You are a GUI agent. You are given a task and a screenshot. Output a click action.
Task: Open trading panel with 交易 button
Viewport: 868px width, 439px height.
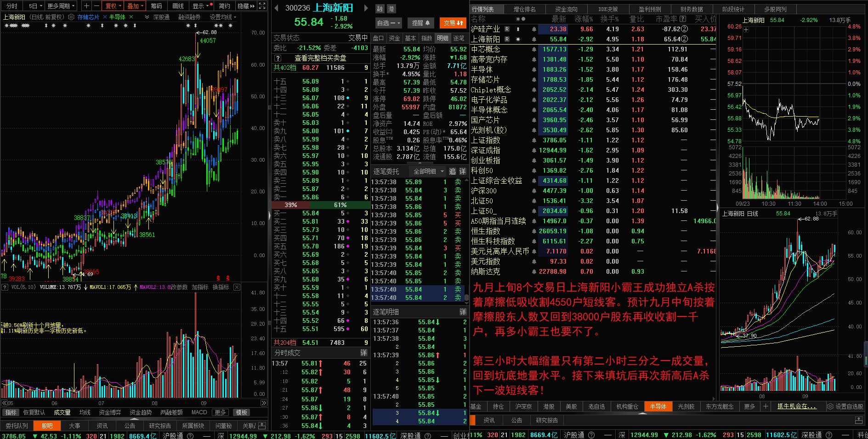[454, 23]
